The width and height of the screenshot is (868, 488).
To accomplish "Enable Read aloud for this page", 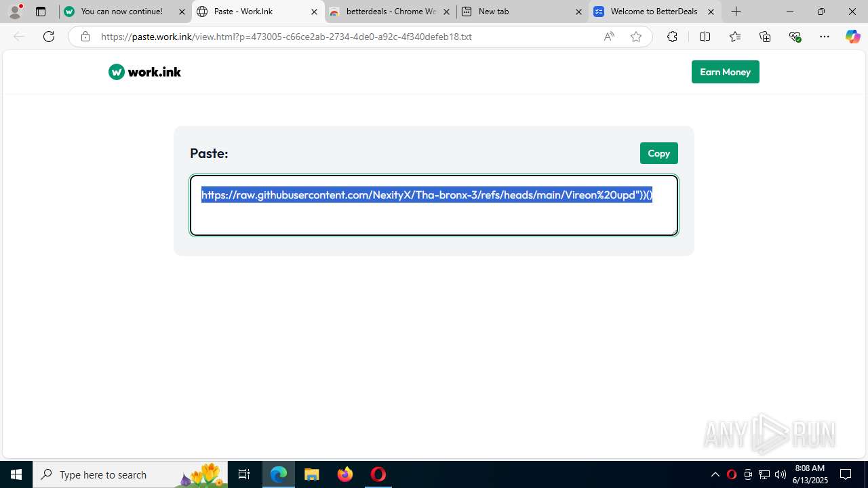I will 609,37.
